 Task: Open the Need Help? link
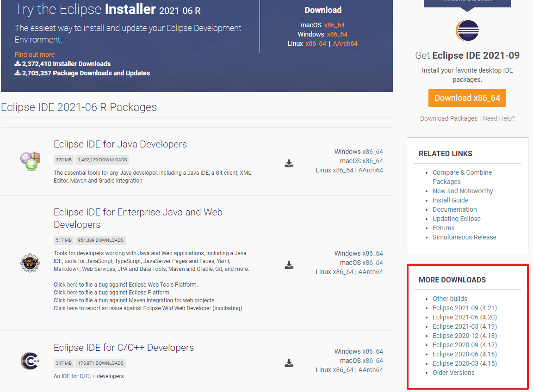coord(498,118)
